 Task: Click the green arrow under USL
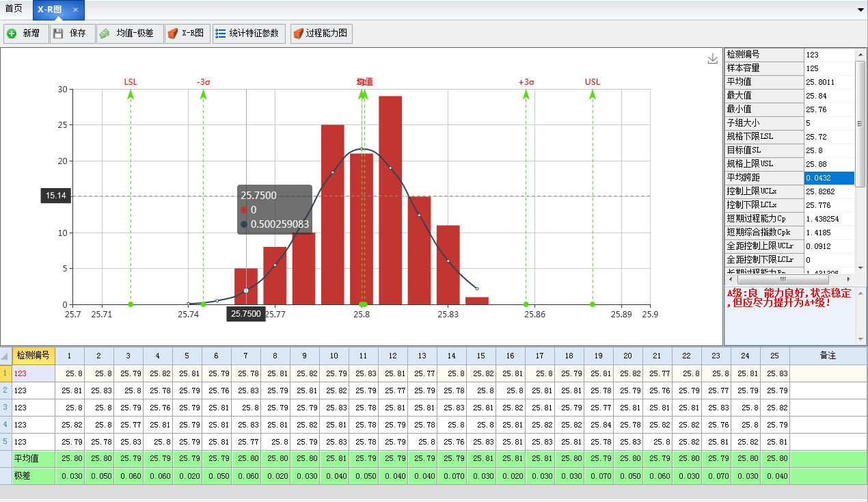593,94
